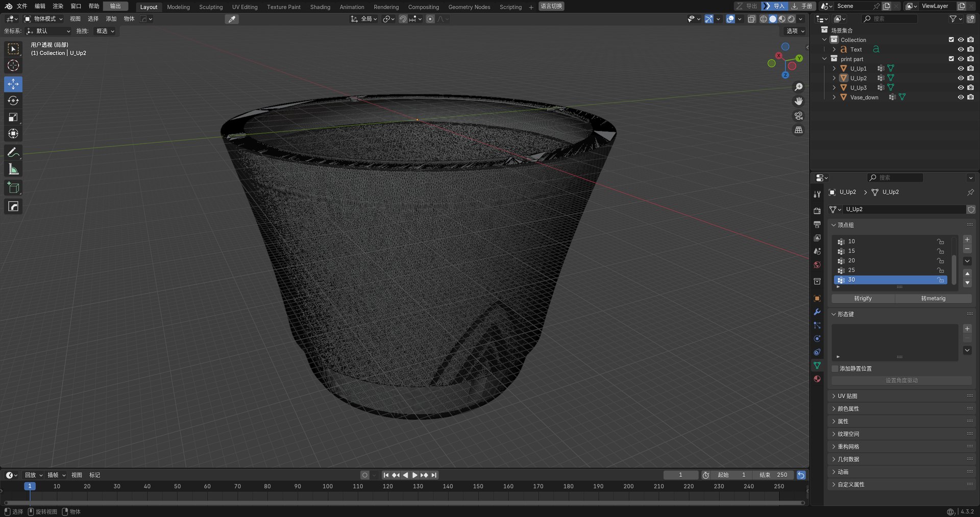Open the 全局 transform orientation dropdown

364,19
